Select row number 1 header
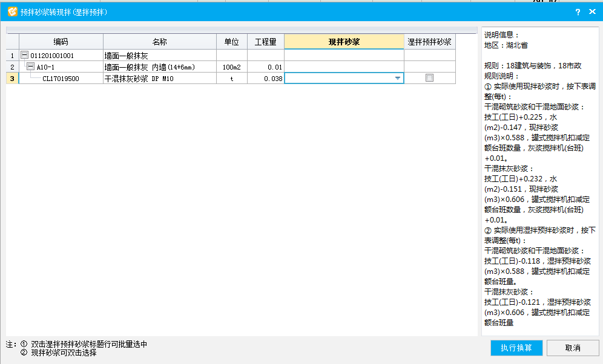 [x=12, y=55]
